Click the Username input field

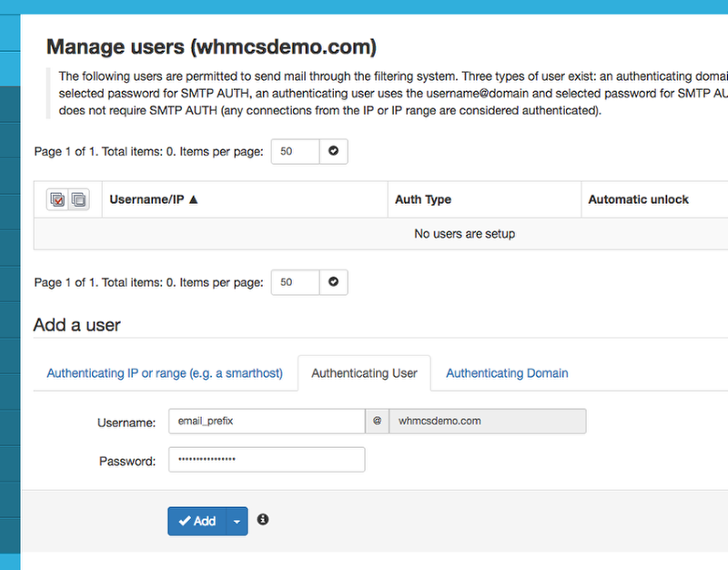pos(266,422)
